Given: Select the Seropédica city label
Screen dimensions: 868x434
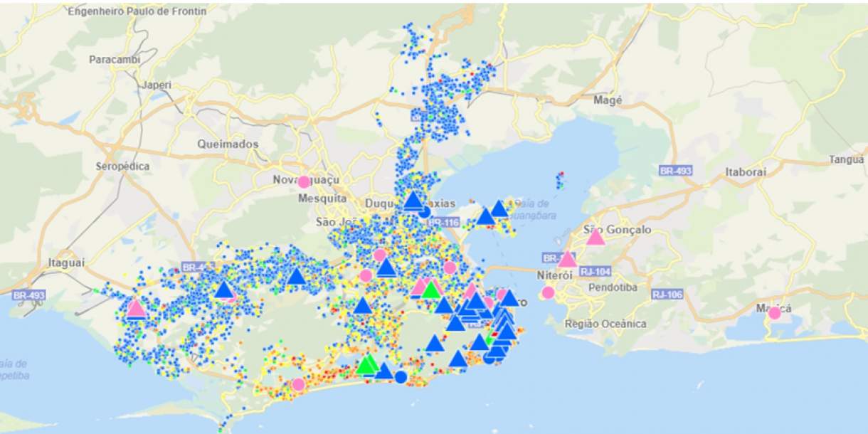Looking at the screenshot, I should (x=123, y=166).
